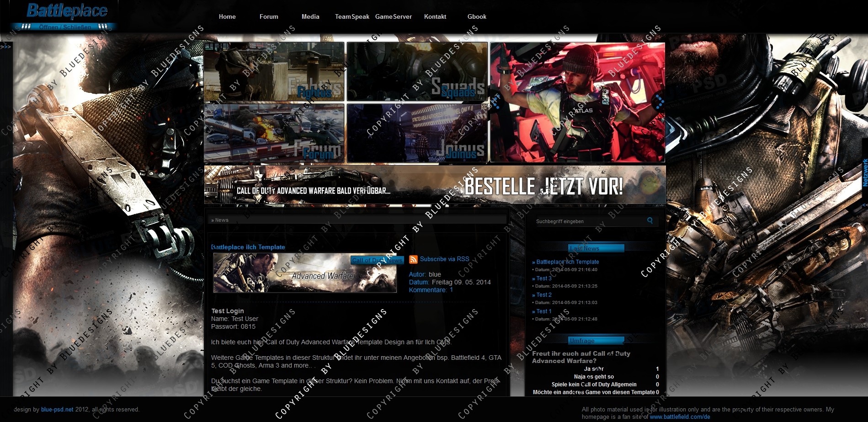Click the Test Login heading
This screenshot has height=422, width=868.
(x=227, y=311)
